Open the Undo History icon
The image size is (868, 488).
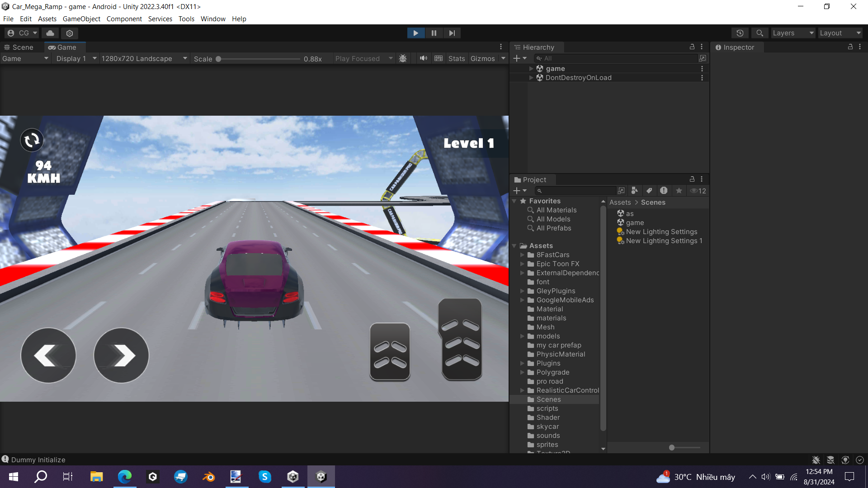[740, 33]
